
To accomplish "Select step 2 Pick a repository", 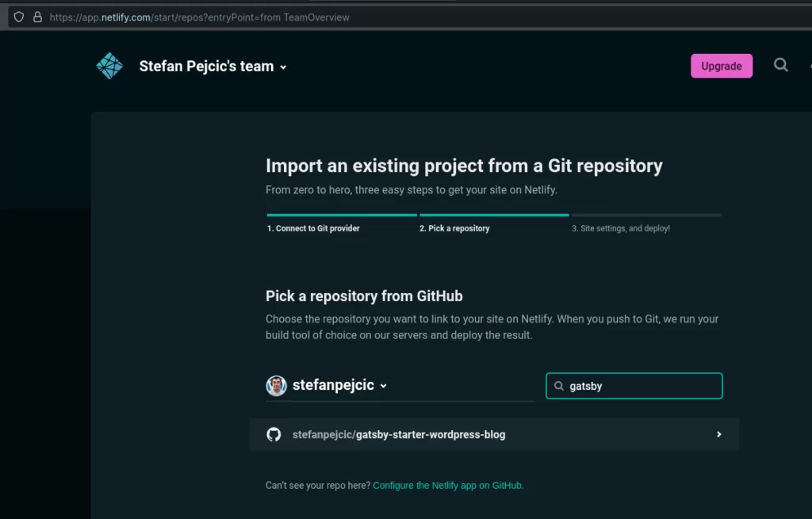I will pyautogui.click(x=454, y=228).
